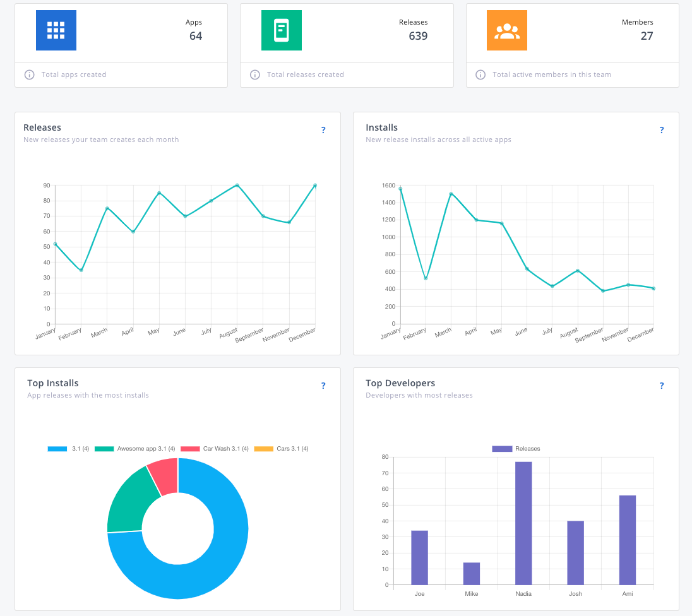Click the orange Members people icon
Image resolution: width=692 pixels, height=616 pixels.
[x=506, y=30]
